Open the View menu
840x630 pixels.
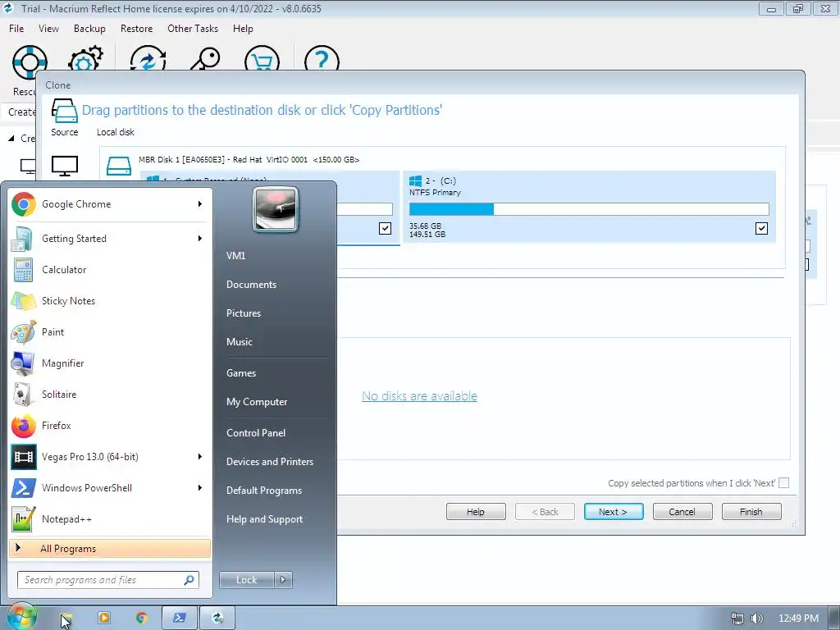pos(48,29)
